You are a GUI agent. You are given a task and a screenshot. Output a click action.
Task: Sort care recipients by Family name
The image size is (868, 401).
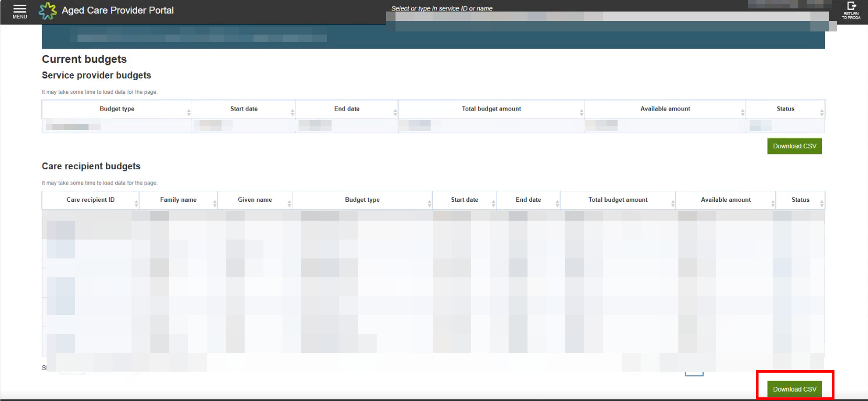[x=178, y=200]
